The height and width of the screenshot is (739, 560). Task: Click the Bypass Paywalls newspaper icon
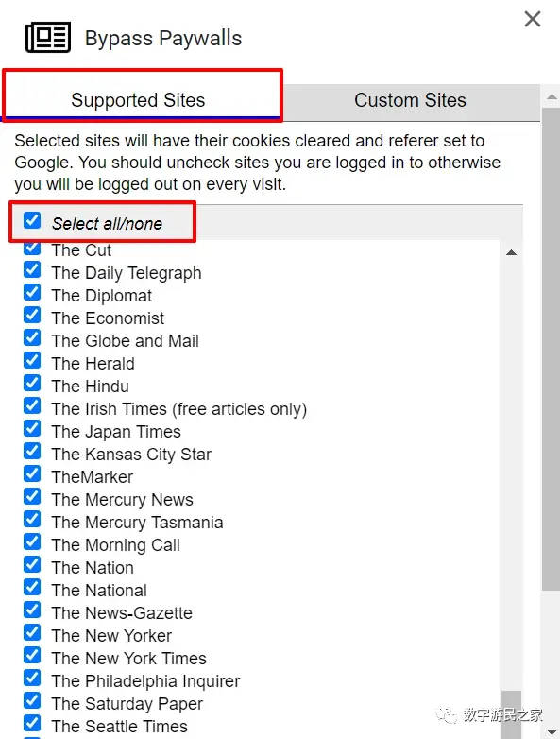pyautogui.click(x=48, y=37)
